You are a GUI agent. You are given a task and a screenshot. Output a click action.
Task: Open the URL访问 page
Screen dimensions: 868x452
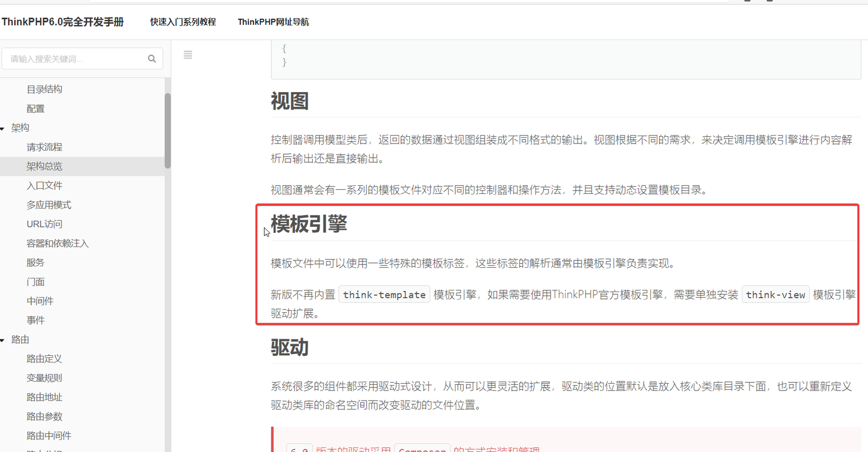click(45, 224)
